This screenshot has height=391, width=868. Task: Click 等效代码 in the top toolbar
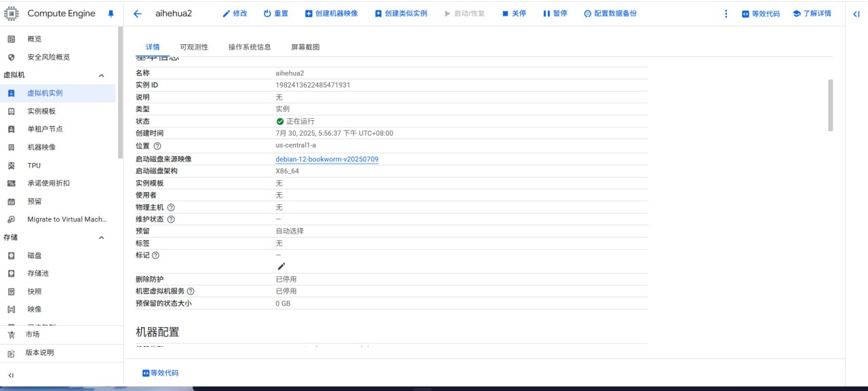[761, 14]
